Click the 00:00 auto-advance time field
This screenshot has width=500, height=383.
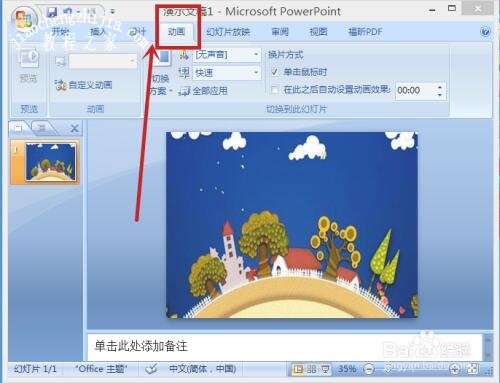[416, 90]
